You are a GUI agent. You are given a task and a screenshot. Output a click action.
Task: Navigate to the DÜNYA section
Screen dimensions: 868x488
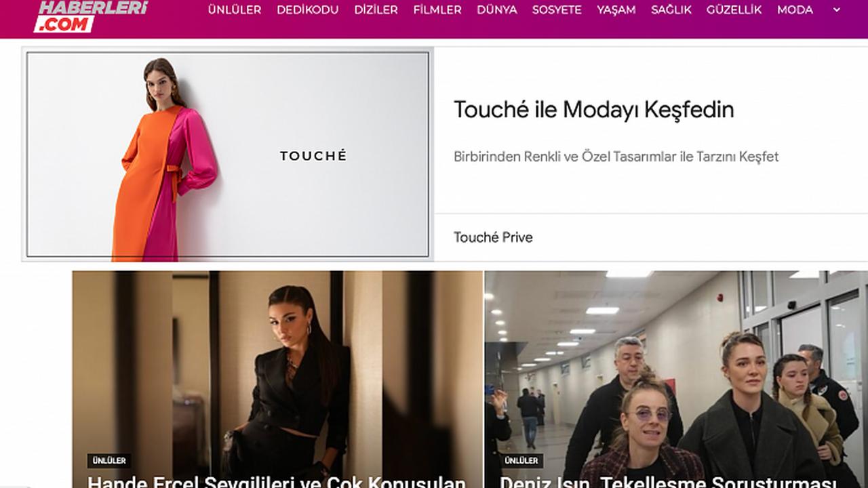(497, 10)
